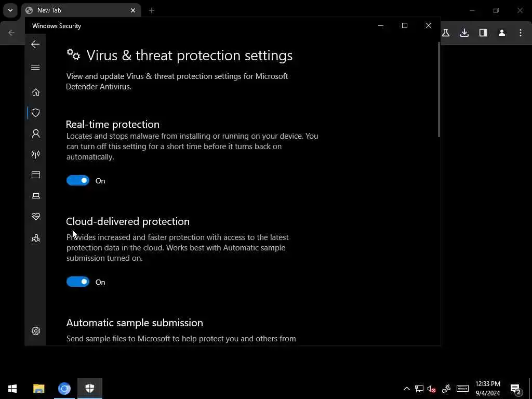This screenshot has height=399, width=532.
Task: Click the Automatic sample submission heading
Action: pyautogui.click(x=135, y=323)
